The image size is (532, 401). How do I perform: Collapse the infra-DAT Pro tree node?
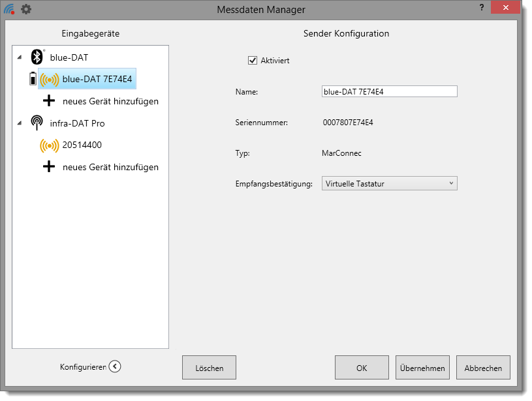[19, 124]
